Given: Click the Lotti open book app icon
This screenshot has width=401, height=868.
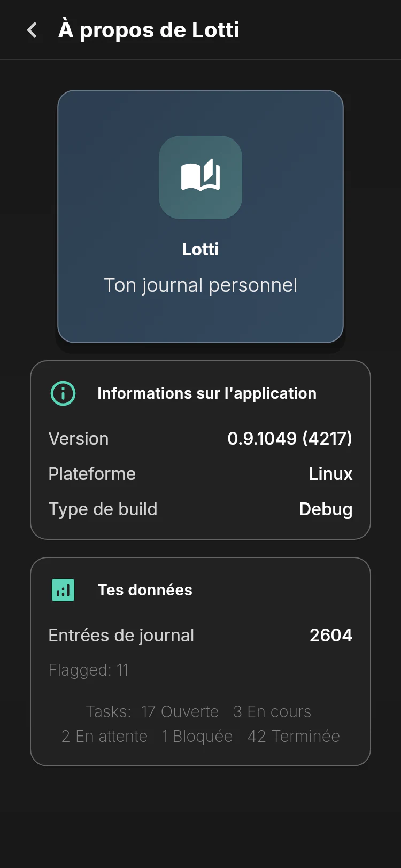Looking at the screenshot, I should (200, 177).
